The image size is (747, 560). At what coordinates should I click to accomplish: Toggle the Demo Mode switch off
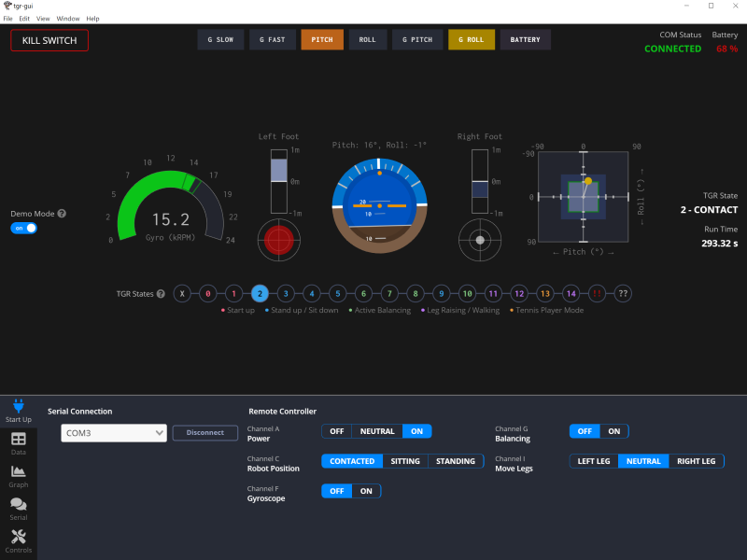tap(25, 228)
